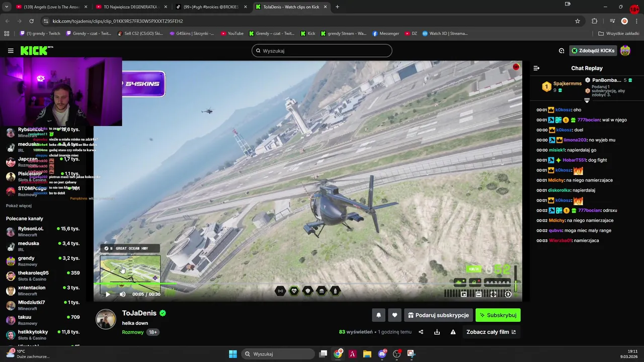Toggle theater mode on the player
The width and height of the screenshot is (644, 362).
[x=478, y=294]
